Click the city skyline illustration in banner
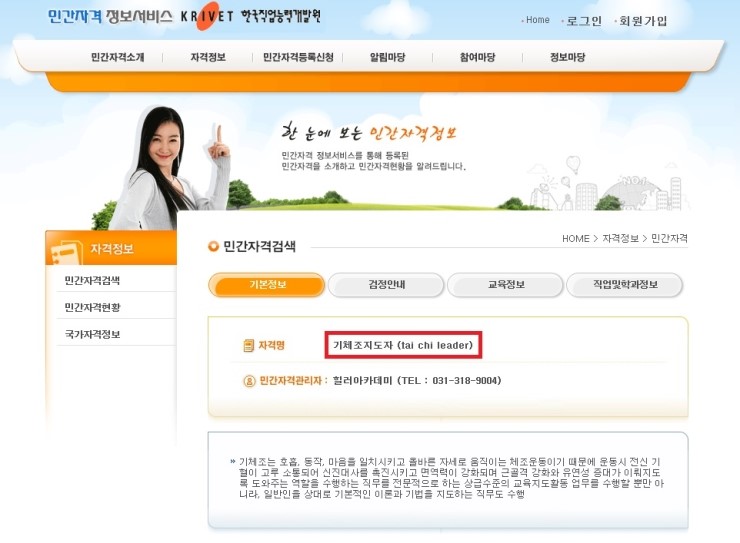740x543 pixels. coord(609,185)
